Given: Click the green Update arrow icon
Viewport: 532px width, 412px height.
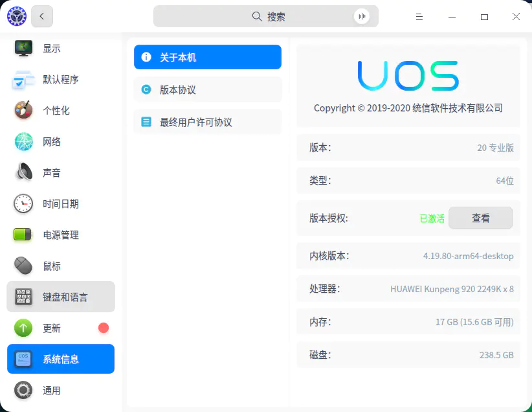Looking at the screenshot, I should click(23, 328).
